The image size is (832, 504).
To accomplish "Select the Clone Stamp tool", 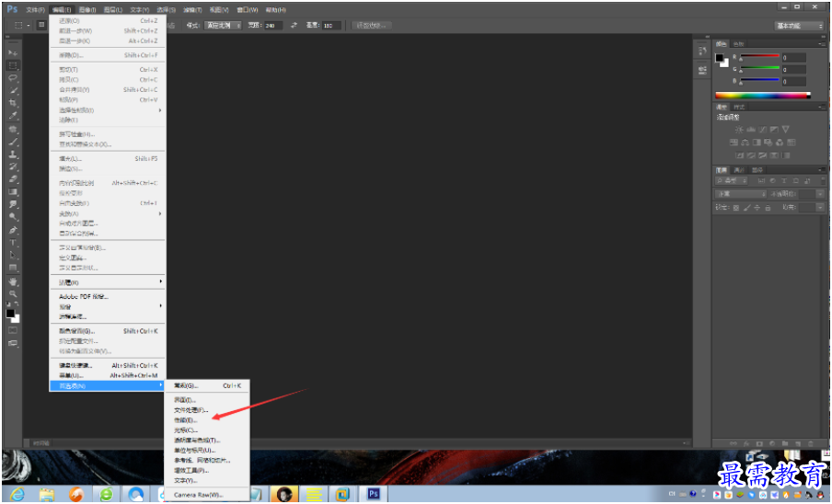I will 13,155.
